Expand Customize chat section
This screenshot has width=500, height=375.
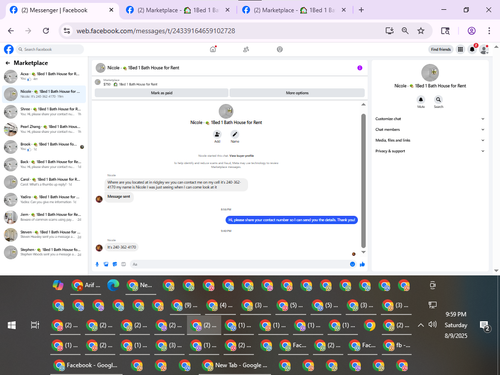430,119
